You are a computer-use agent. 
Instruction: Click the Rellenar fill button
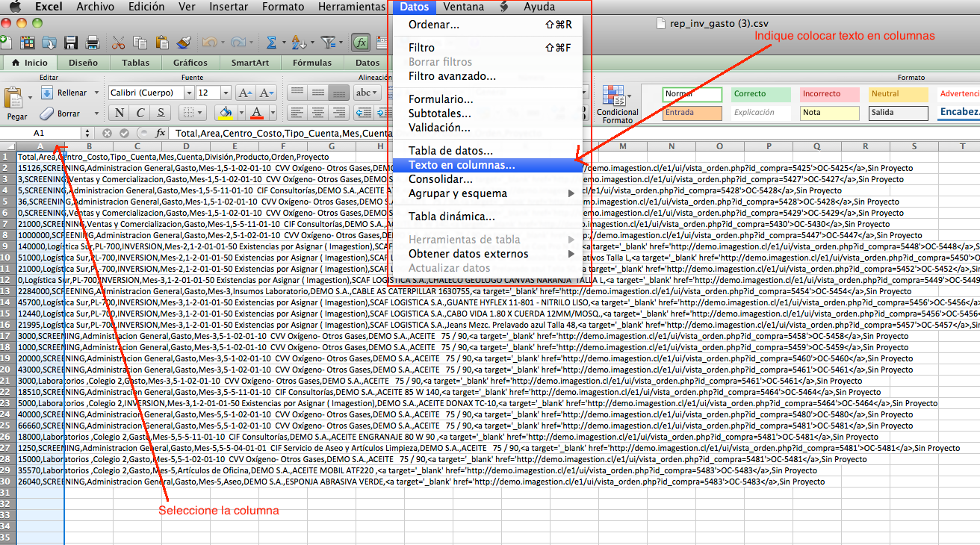63,93
